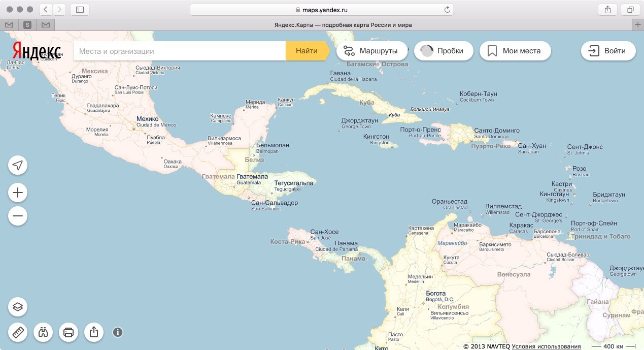Show the Safari sidebar
The width and height of the screenshot is (644, 350).
point(80,10)
